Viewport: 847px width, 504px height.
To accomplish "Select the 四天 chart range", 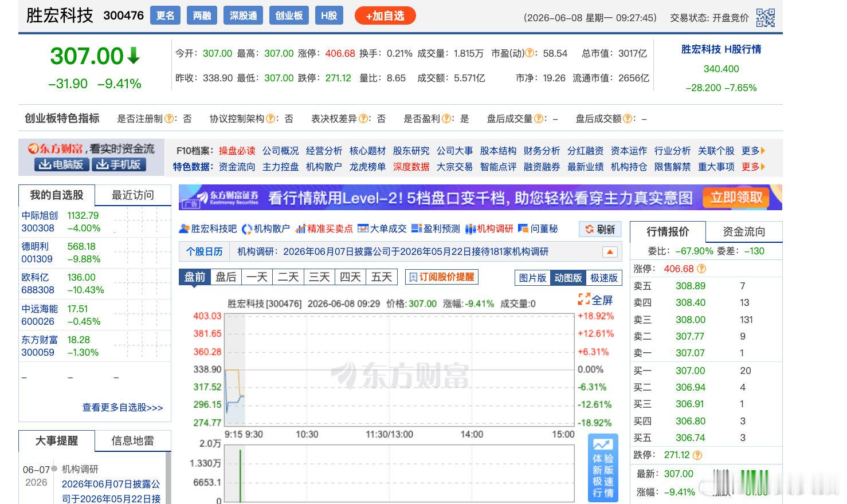I will tap(350, 277).
